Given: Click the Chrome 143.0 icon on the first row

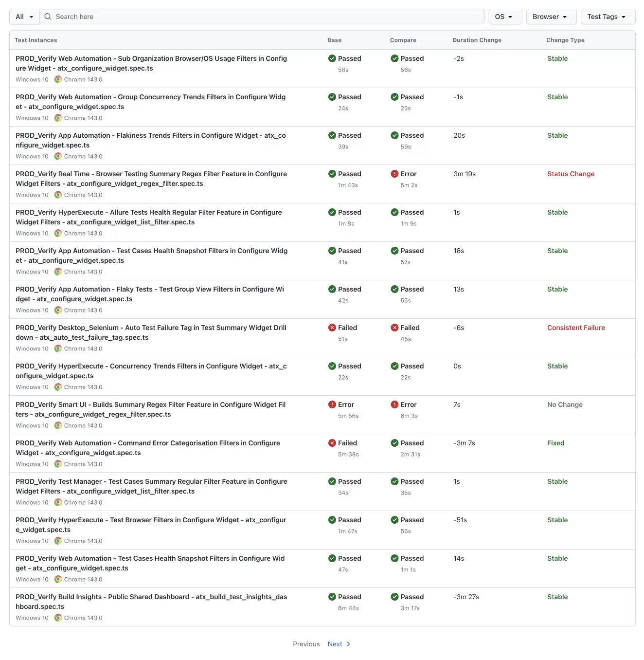Looking at the screenshot, I should coord(58,79).
